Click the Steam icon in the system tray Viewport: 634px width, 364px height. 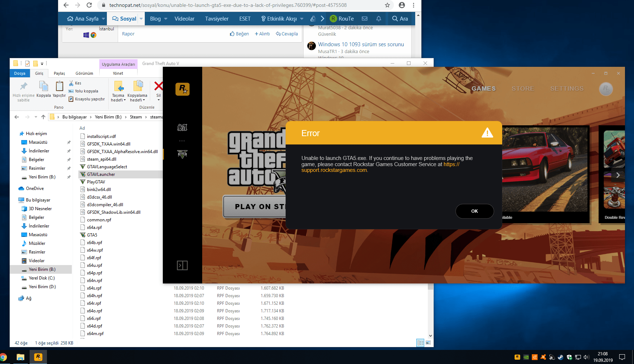[x=560, y=357]
